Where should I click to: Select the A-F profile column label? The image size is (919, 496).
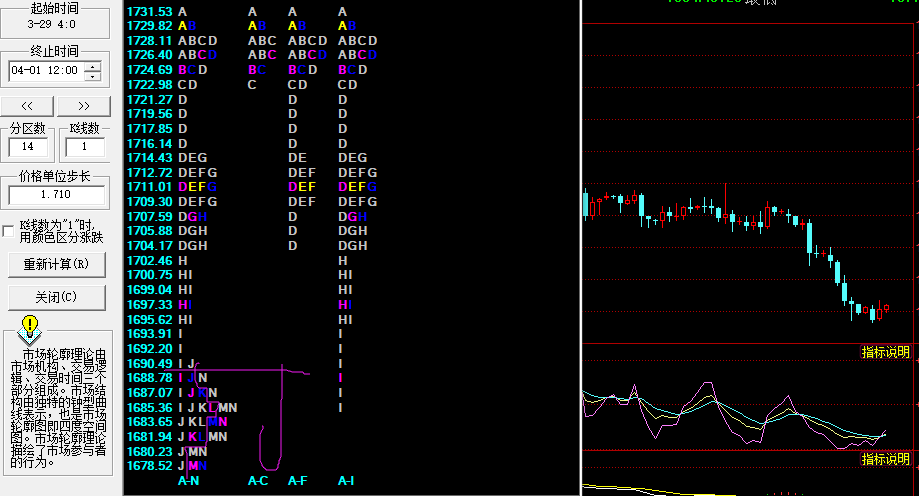click(x=298, y=481)
